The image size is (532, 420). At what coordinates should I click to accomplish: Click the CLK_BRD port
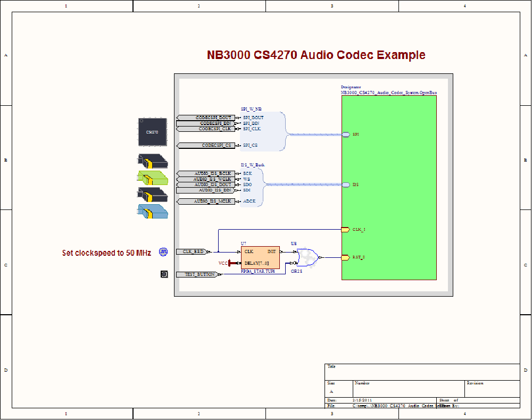click(192, 252)
